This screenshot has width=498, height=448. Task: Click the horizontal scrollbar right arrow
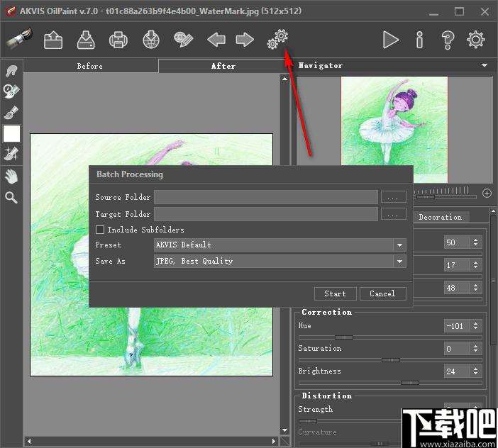click(274, 441)
